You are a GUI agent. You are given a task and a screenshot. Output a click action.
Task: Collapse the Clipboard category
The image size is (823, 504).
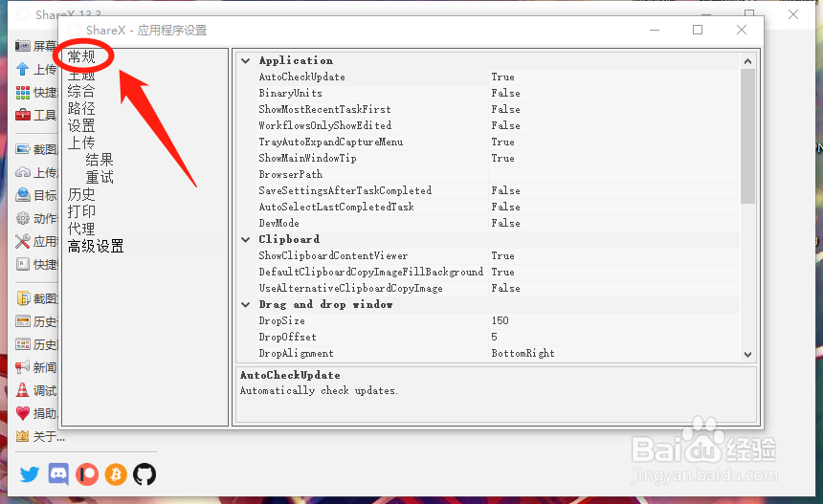click(x=246, y=239)
